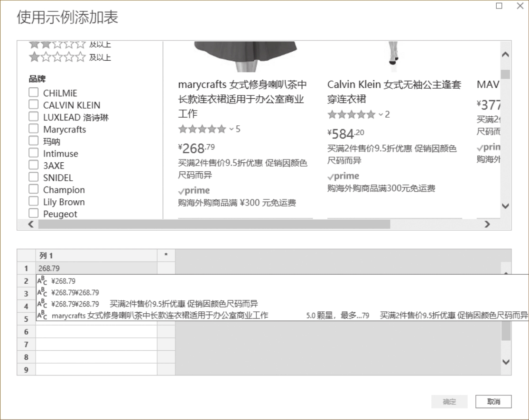Click the five-star rating of marycrafts dress
The width and height of the screenshot is (529, 420).
[x=202, y=129]
